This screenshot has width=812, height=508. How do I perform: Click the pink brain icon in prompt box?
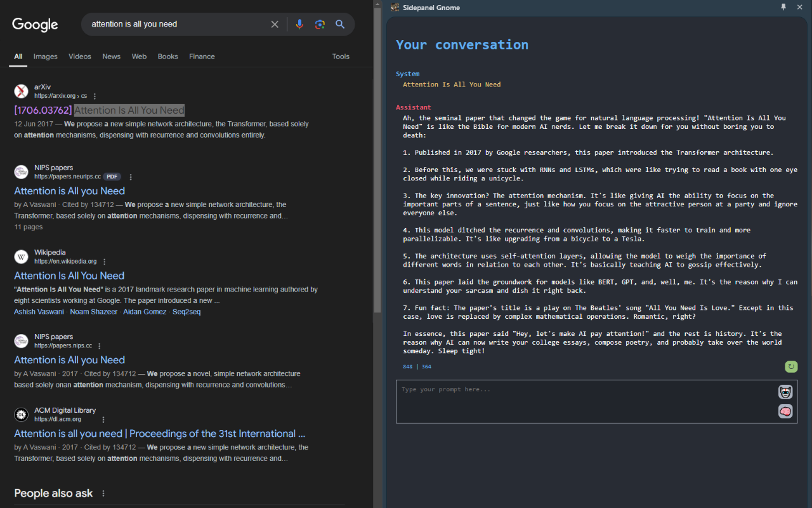785,411
